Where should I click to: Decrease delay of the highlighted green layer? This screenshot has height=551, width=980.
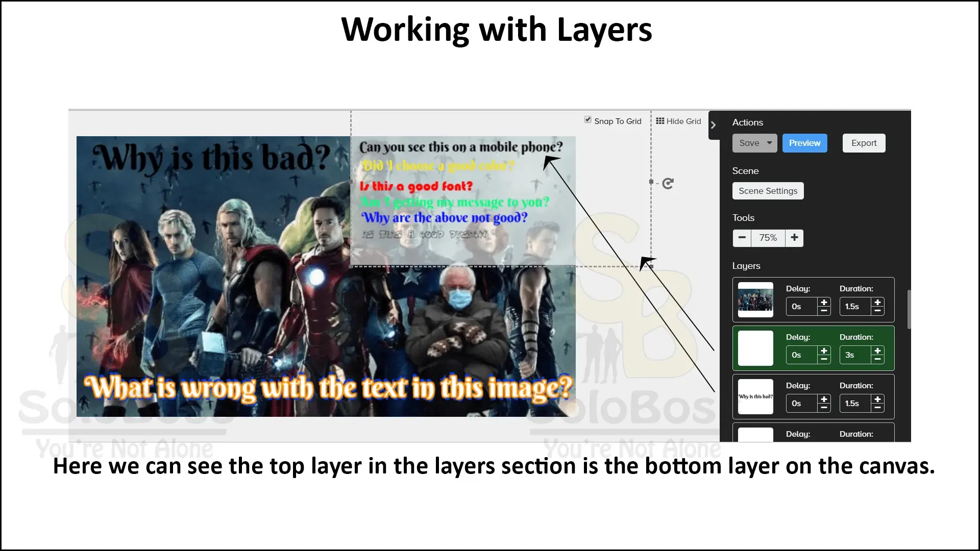pyautogui.click(x=824, y=359)
